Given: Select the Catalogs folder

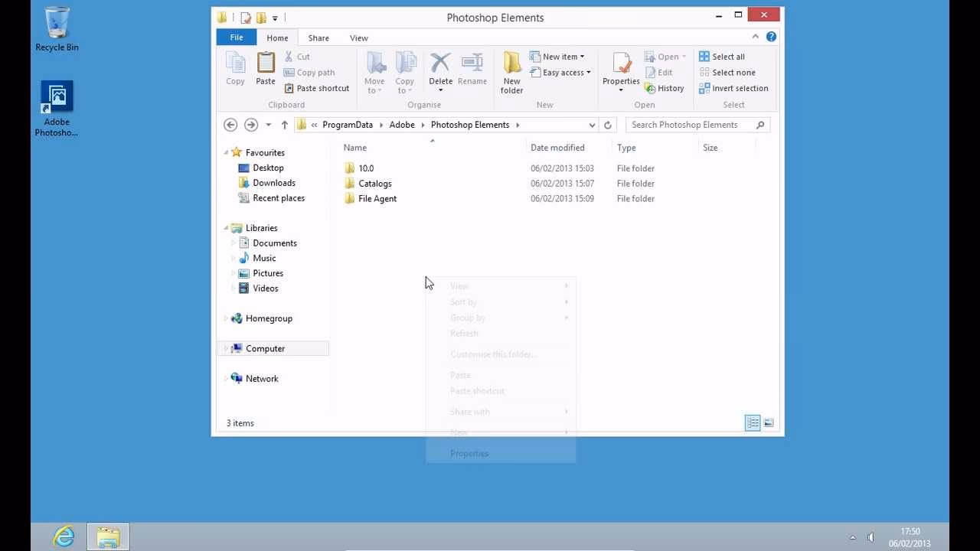Looking at the screenshot, I should pos(374,184).
